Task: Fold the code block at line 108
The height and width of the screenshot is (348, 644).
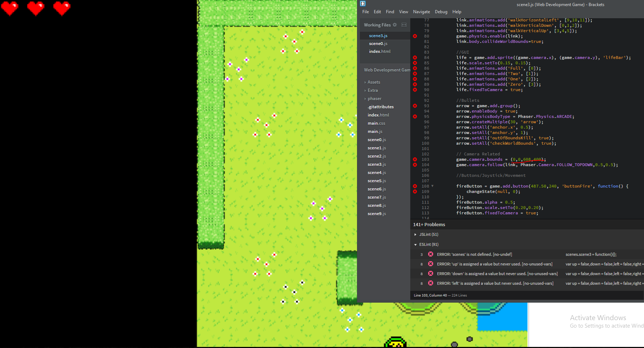Action: click(432, 186)
